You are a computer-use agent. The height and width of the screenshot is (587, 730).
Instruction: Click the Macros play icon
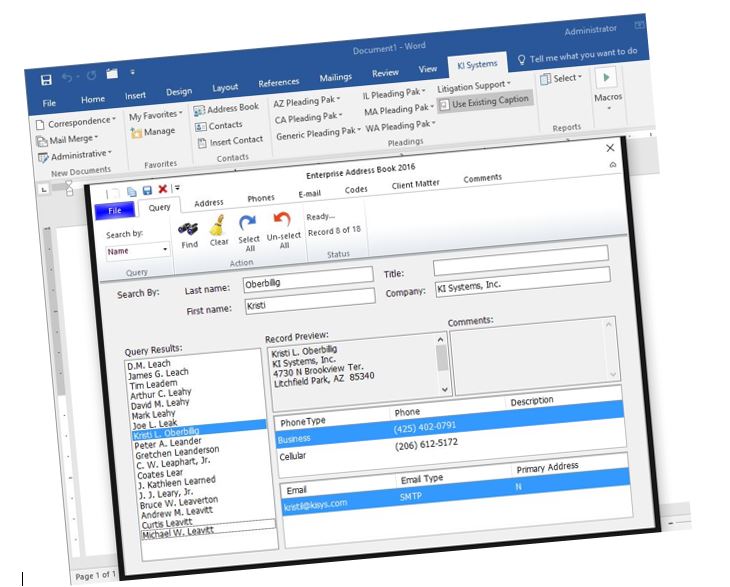[x=606, y=77]
